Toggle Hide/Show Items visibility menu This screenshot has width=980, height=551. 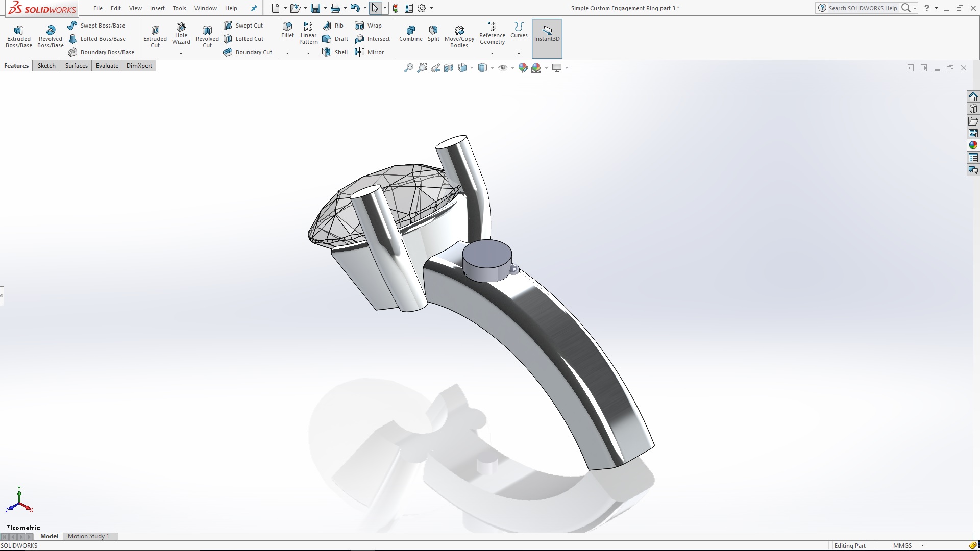504,67
